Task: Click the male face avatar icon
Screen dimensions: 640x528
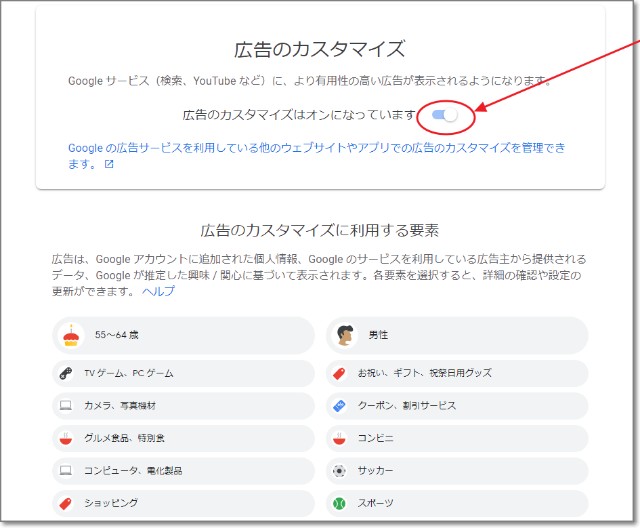Action: pyautogui.click(x=345, y=336)
